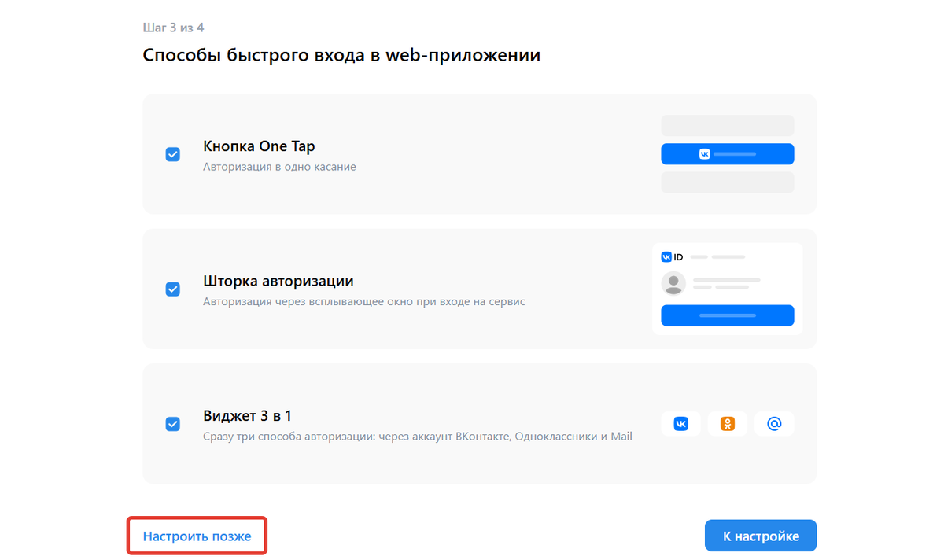Click the heading Способы быстрого входа в web-приложении
Screen dimensions: 944x560
[x=341, y=55]
